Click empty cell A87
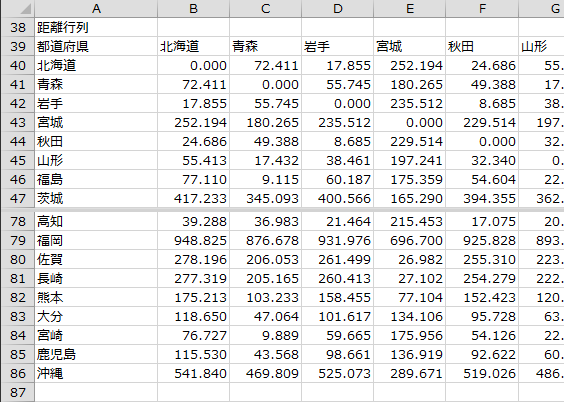The width and height of the screenshot is (564, 402). coord(96,392)
